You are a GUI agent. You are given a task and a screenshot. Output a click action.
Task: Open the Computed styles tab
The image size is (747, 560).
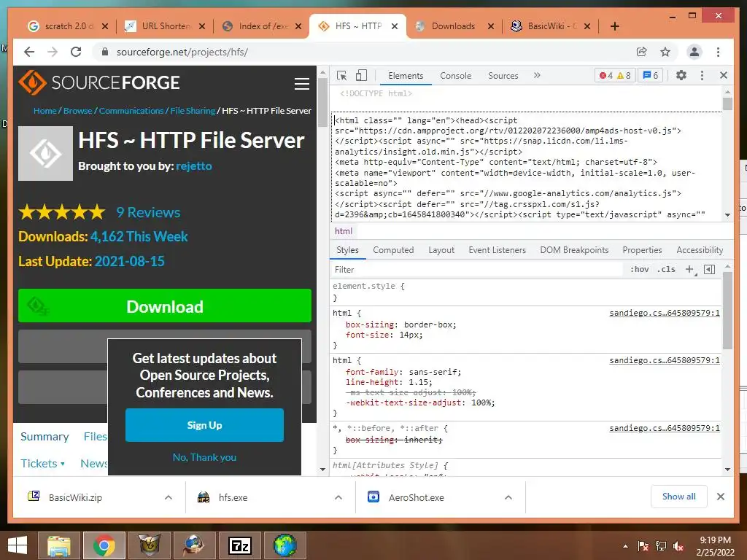pyautogui.click(x=393, y=250)
